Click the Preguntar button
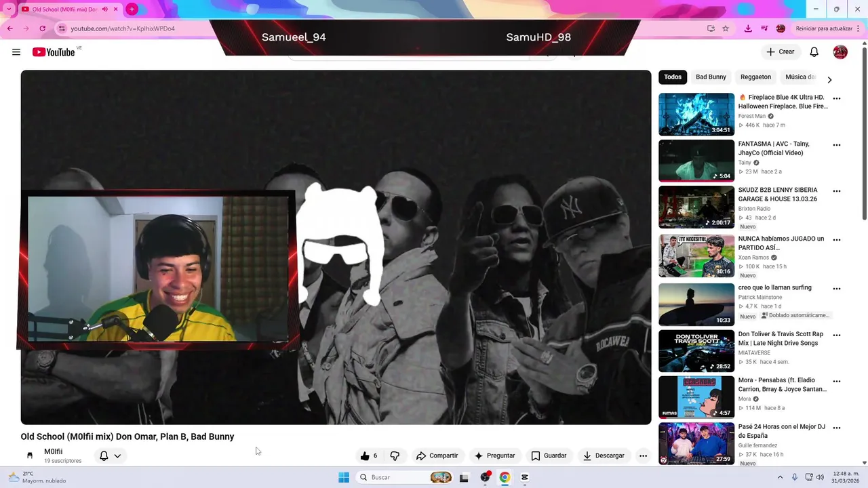The height and width of the screenshot is (488, 868). (494, 455)
